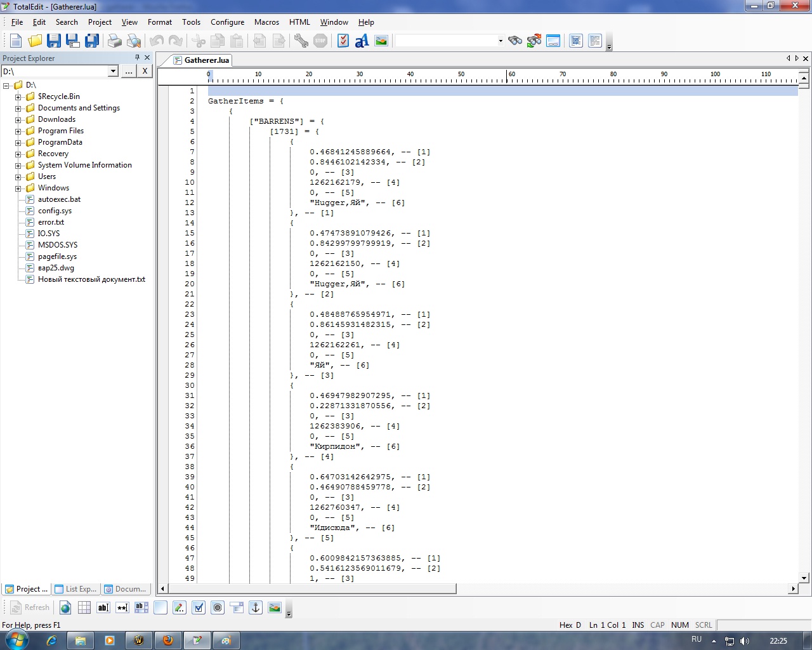Viewport: 812px width, 650px height.
Task: Click the Save All icon
Action: tap(92, 41)
